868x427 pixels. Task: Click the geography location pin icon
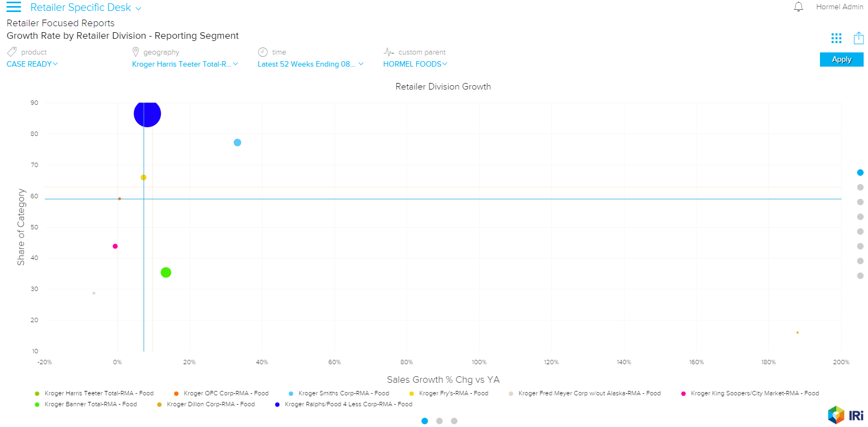(x=135, y=52)
